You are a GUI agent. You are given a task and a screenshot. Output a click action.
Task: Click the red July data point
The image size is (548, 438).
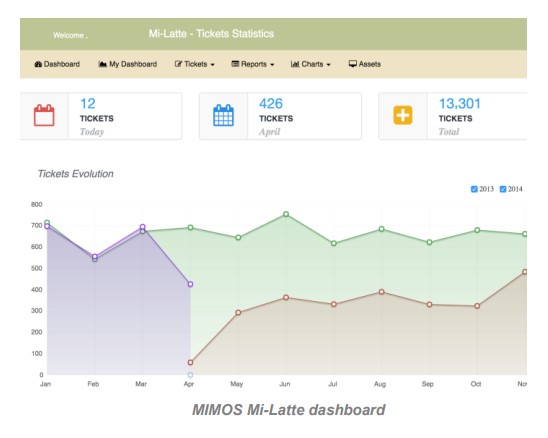[334, 304]
